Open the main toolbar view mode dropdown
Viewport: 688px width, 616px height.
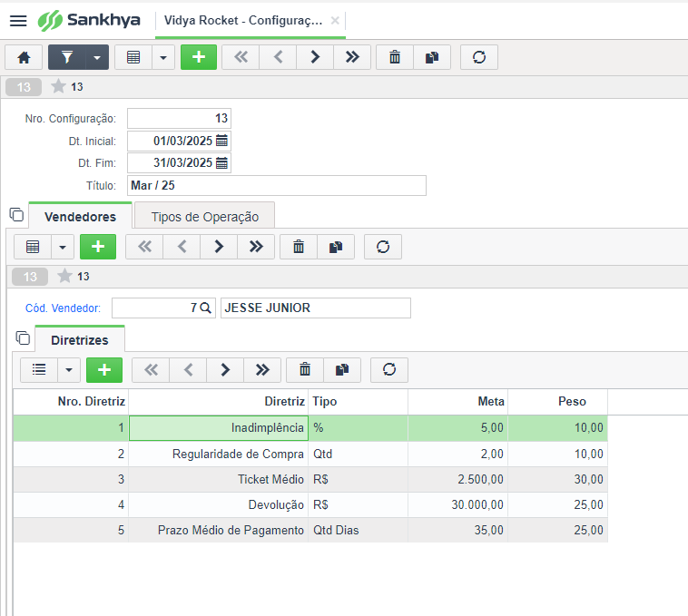[163, 57]
